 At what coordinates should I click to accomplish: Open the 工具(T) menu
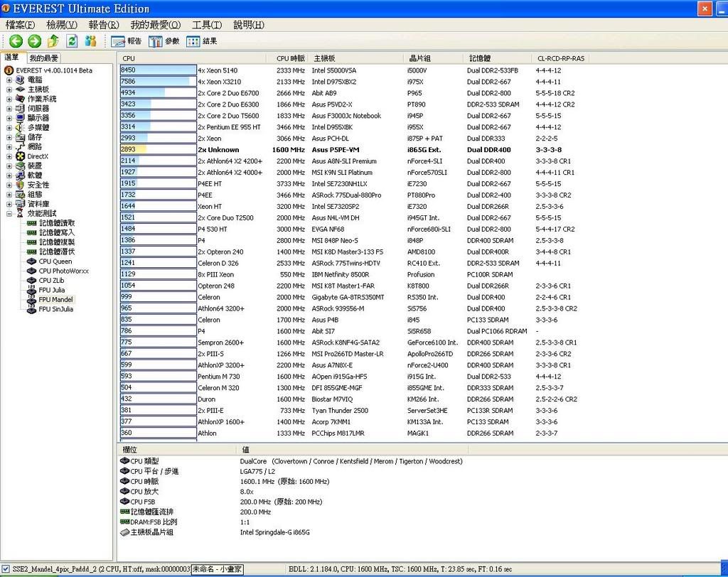click(x=207, y=25)
